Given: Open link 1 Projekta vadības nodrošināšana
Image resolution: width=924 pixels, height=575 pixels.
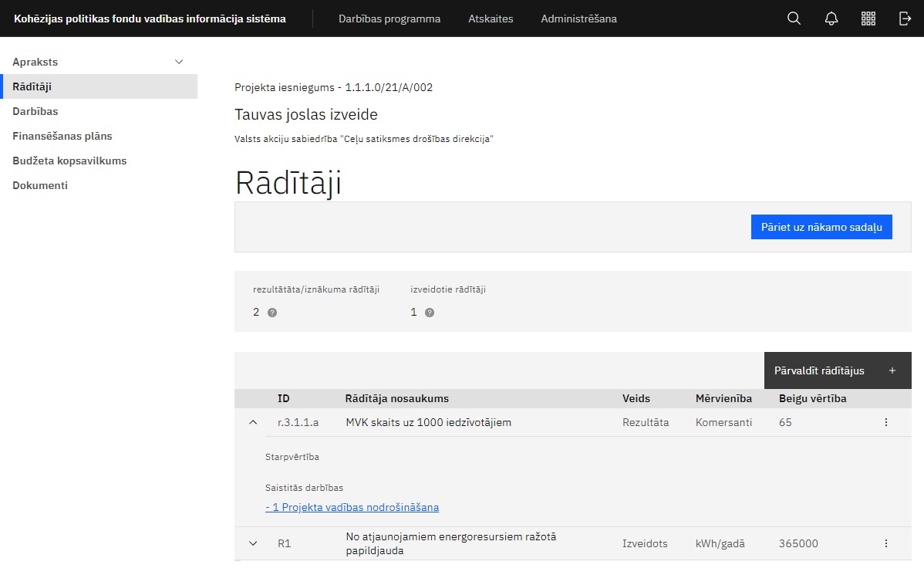Looking at the screenshot, I should coord(352,507).
